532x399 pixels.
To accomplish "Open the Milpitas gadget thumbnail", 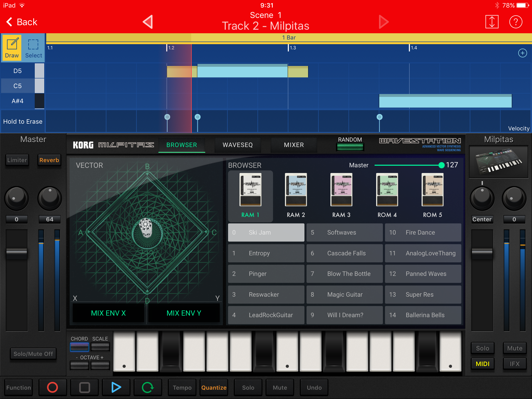I will coord(498,162).
